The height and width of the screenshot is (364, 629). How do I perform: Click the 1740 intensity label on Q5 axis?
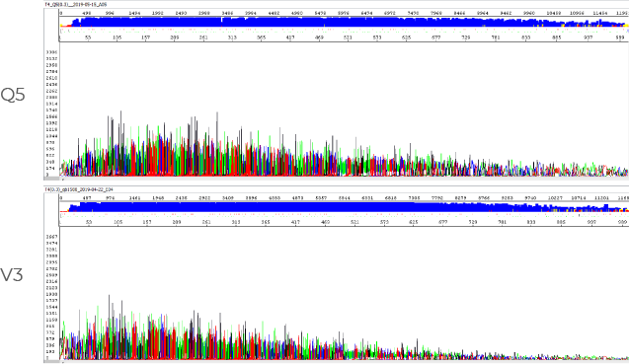pos(51,110)
